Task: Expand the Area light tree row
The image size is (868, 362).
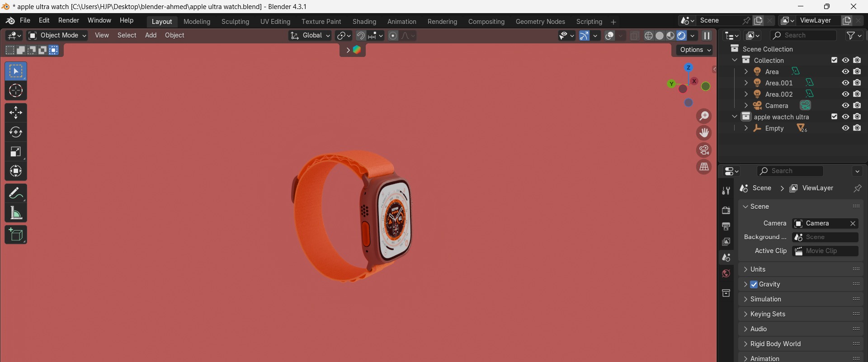Action: point(745,71)
